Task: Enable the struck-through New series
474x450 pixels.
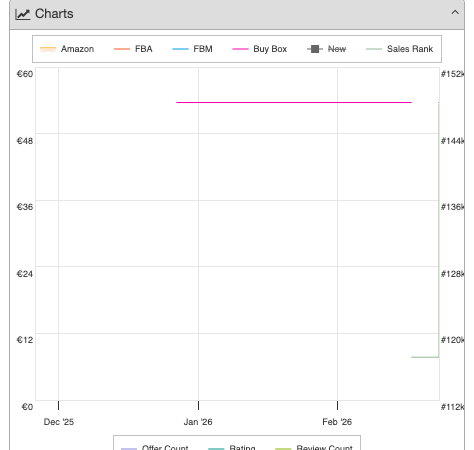Action: 327,49
